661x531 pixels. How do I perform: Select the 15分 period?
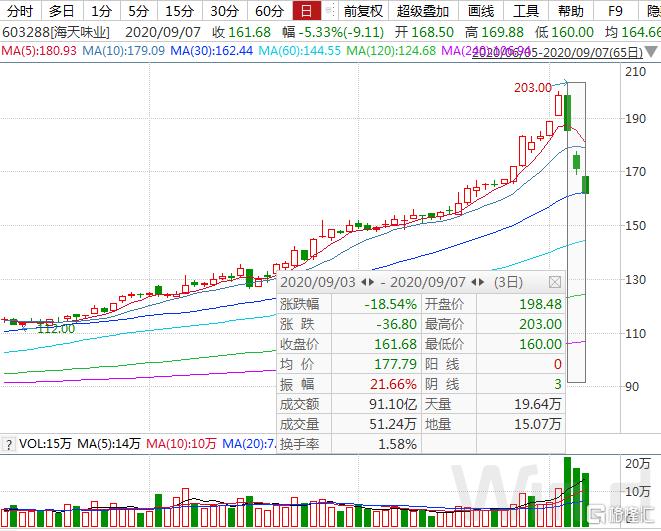[180, 11]
